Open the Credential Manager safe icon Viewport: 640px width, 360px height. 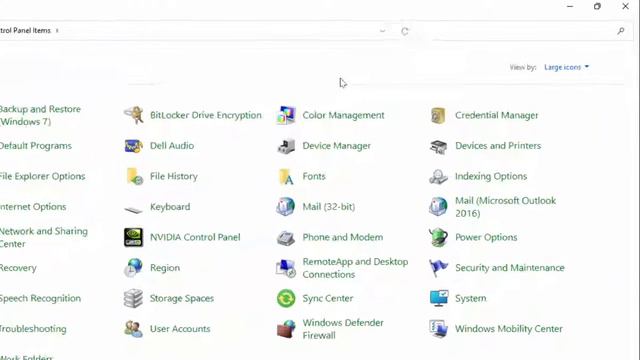tap(438, 115)
